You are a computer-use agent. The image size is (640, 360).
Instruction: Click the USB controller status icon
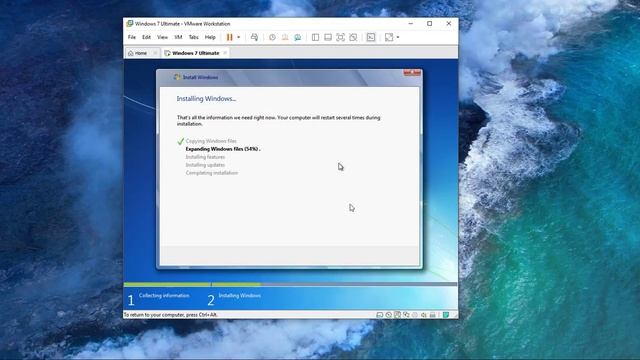[x=415, y=315]
